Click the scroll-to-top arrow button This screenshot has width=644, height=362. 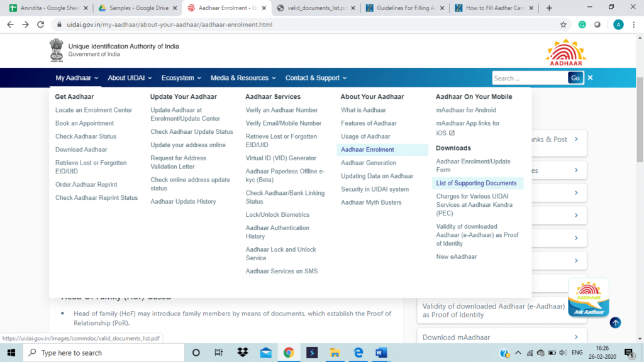click(x=615, y=322)
